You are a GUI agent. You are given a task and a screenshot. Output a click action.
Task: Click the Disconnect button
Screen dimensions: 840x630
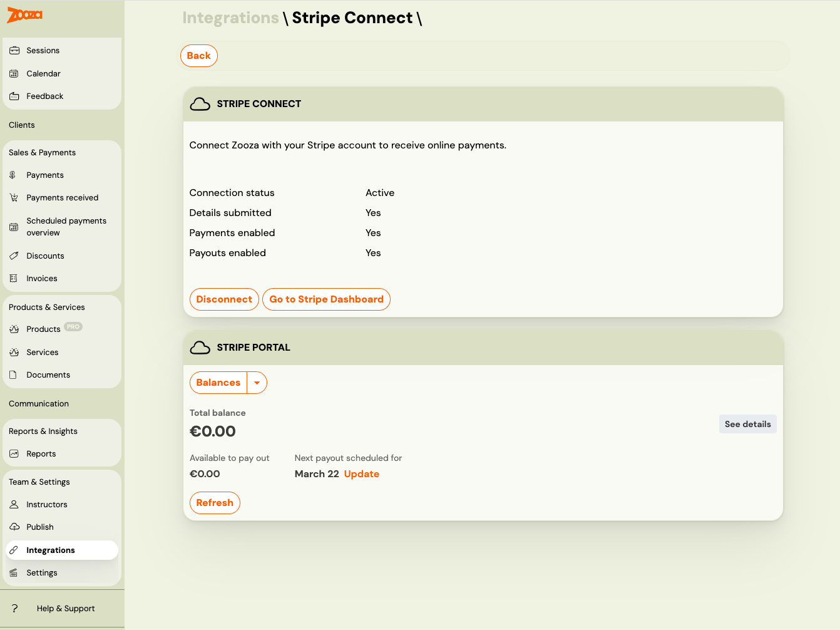pos(224,299)
